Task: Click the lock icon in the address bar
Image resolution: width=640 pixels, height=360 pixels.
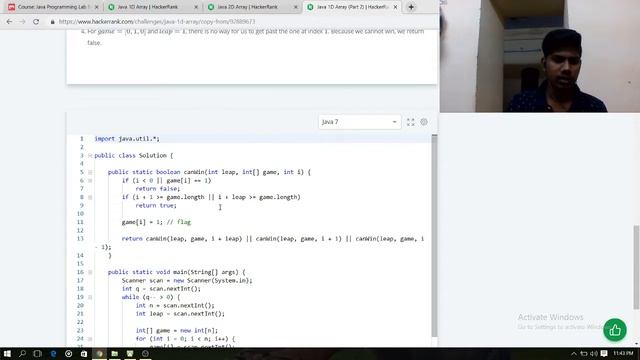Action: [52, 22]
